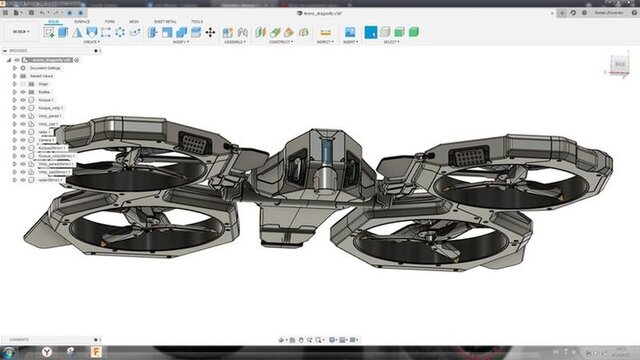Image resolution: width=640 pixels, height=360 pixels.
Task: Select the Shell tool icon
Action: [x=167, y=32]
